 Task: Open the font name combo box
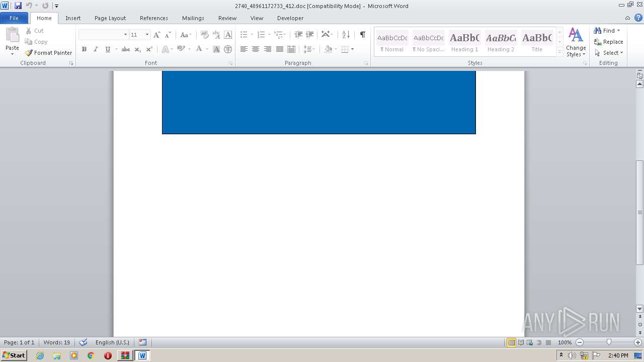click(x=103, y=35)
